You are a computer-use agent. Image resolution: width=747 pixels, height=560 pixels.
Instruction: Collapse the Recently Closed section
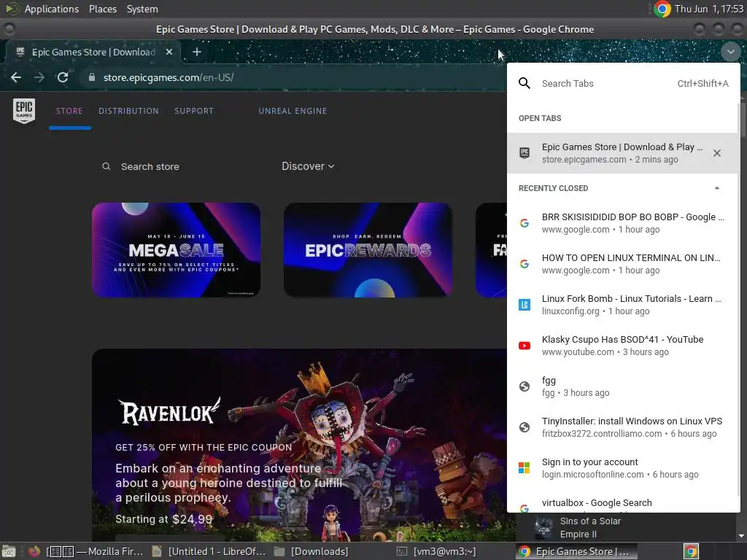(716, 188)
